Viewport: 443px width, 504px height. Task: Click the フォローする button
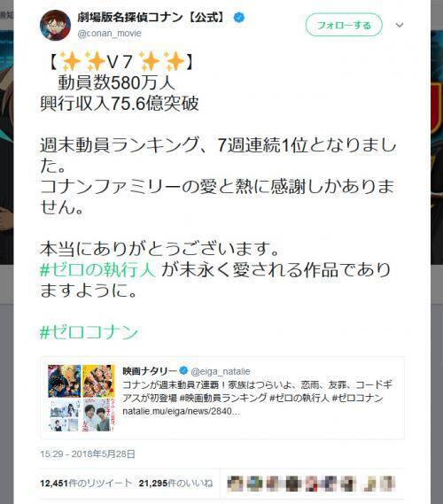click(x=344, y=25)
